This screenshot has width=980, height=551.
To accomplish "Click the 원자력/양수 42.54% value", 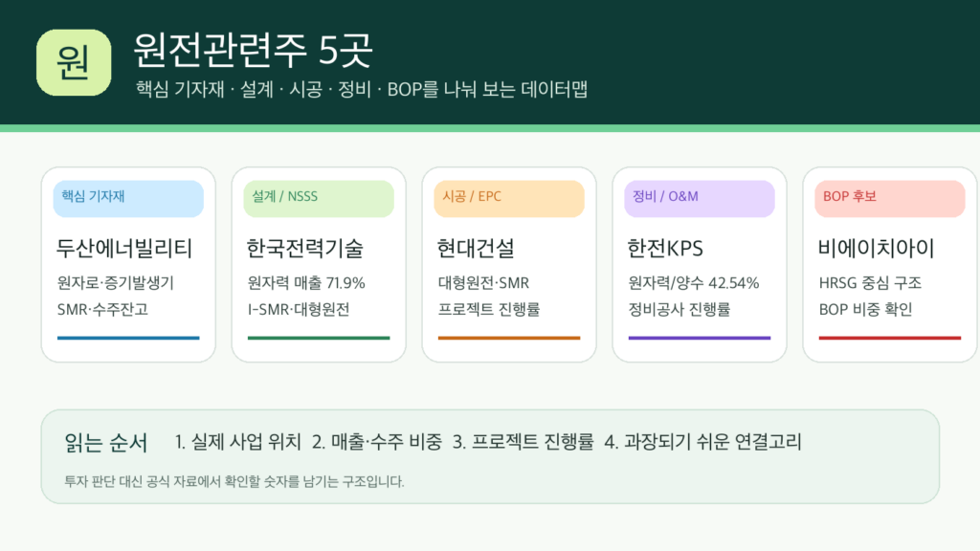I will [694, 283].
